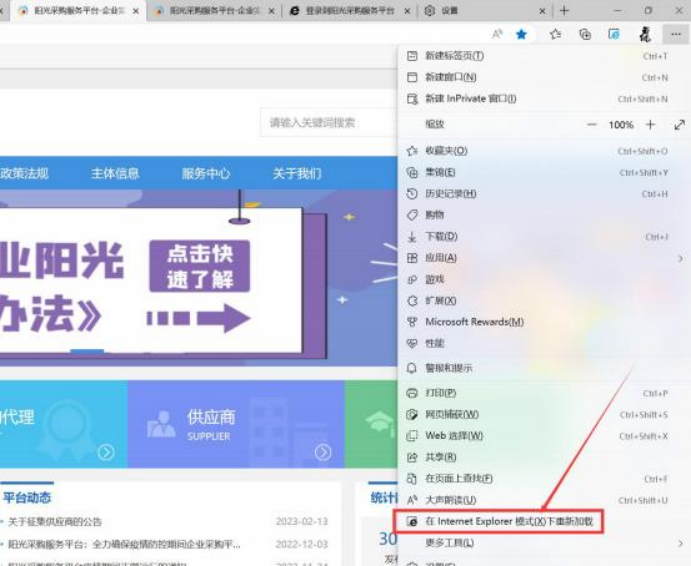
Task: Open the Settings and more ellipsis menu
Action: click(676, 34)
